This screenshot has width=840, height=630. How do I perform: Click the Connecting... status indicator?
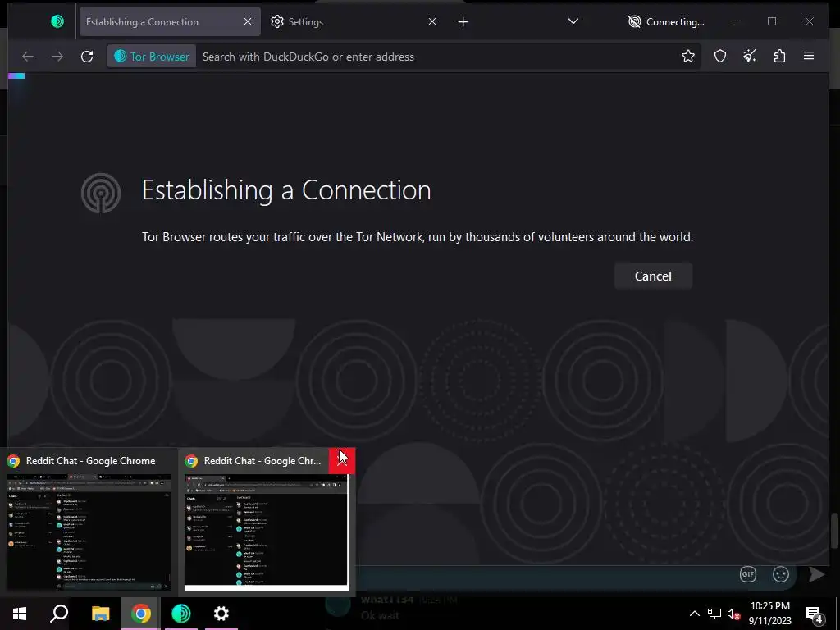[x=666, y=21]
